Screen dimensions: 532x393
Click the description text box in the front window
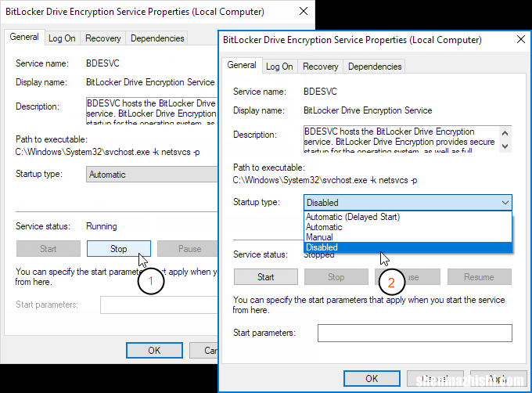pos(401,139)
